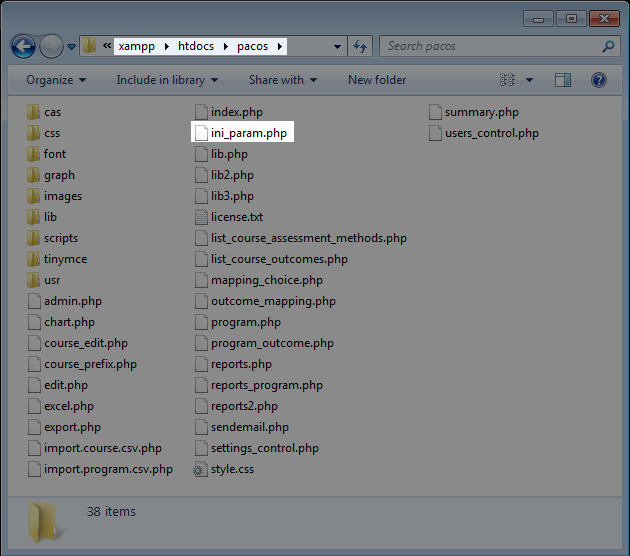Toggle the preview pane
This screenshot has width=630, height=556.
tap(563, 80)
